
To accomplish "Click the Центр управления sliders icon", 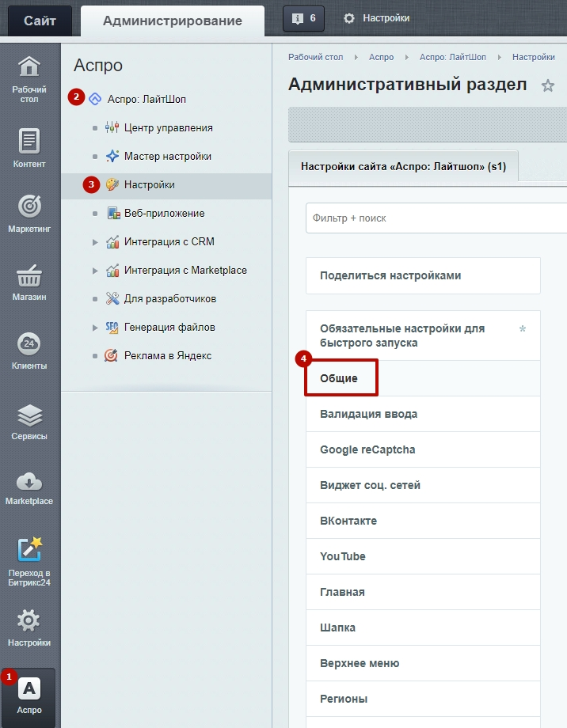I will click(x=112, y=127).
